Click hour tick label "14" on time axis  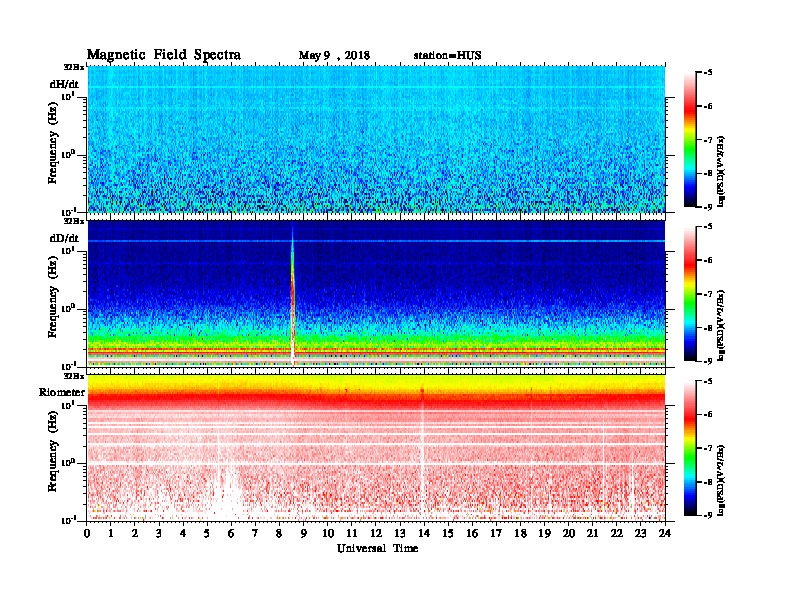tap(424, 534)
